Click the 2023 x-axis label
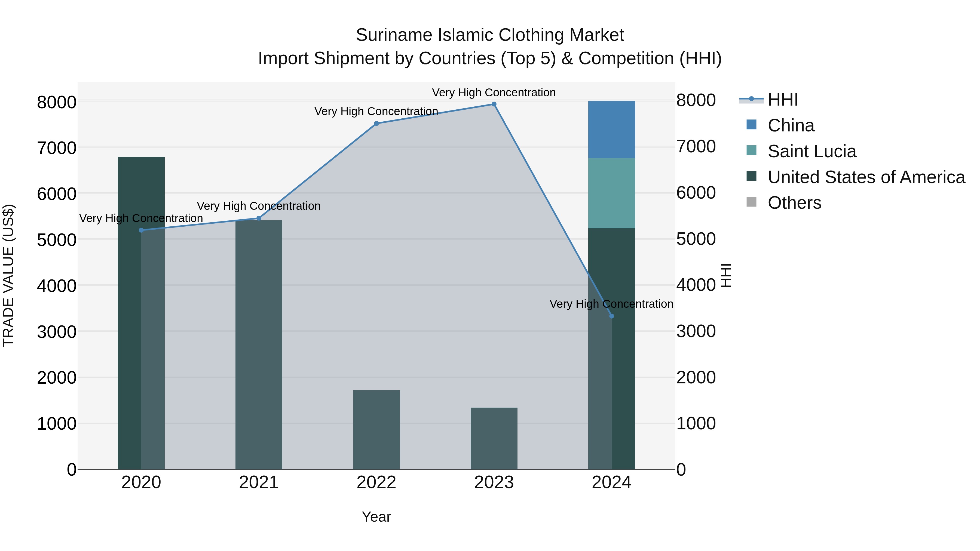 (x=494, y=482)
